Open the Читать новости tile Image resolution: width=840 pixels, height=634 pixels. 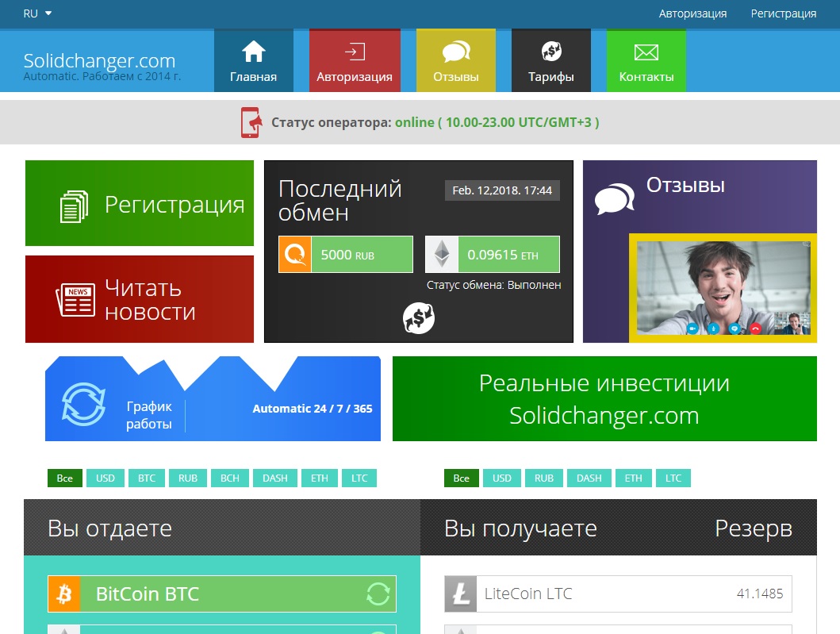pyautogui.click(x=140, y=299)
